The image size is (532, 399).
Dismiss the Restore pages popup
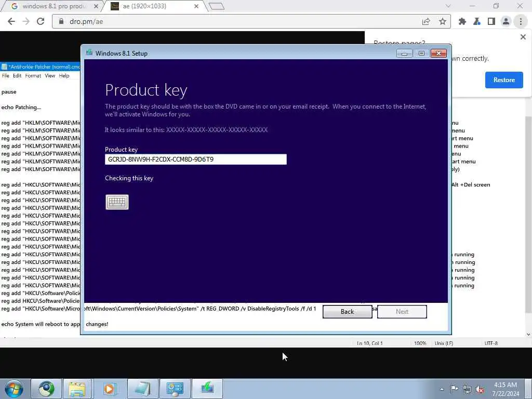coord(523,37)
